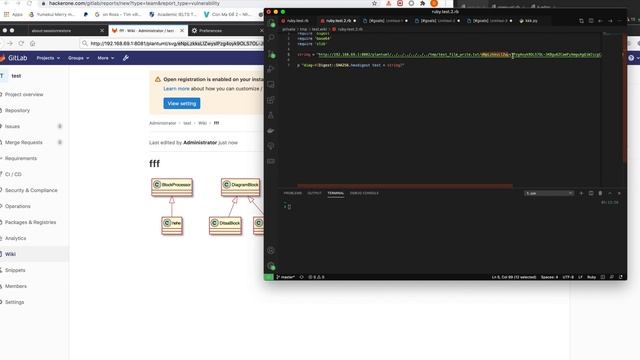640x360 pixels.
Task: Close the VS Code terminal panel with X icon
Action: coord(619,193)
